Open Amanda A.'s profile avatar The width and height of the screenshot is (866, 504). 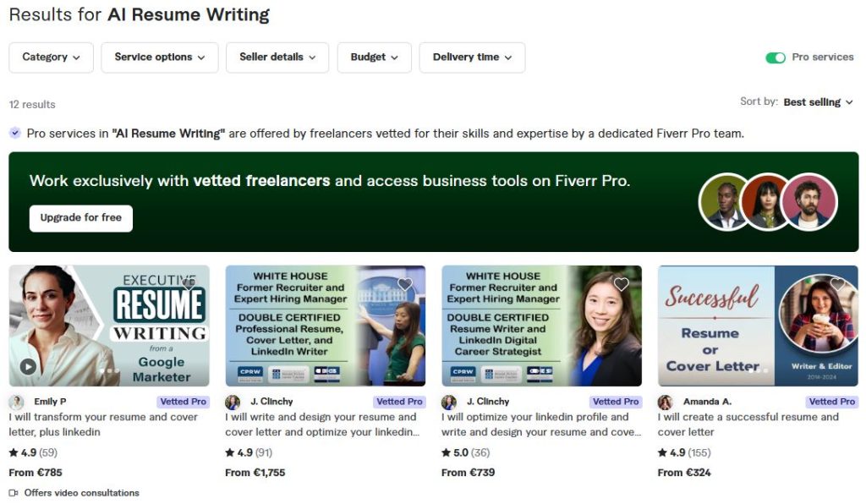click(666, 402)
